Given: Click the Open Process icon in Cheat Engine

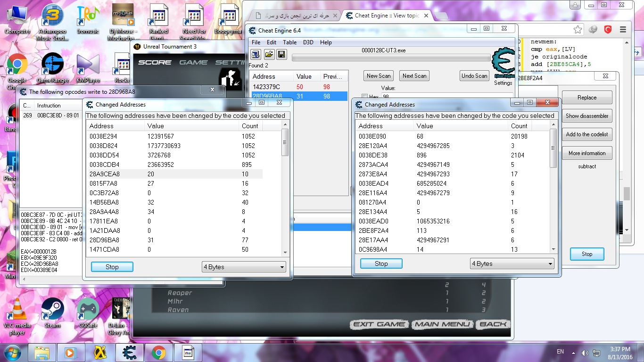Looking at the screenshot, I should pos(256,54).
